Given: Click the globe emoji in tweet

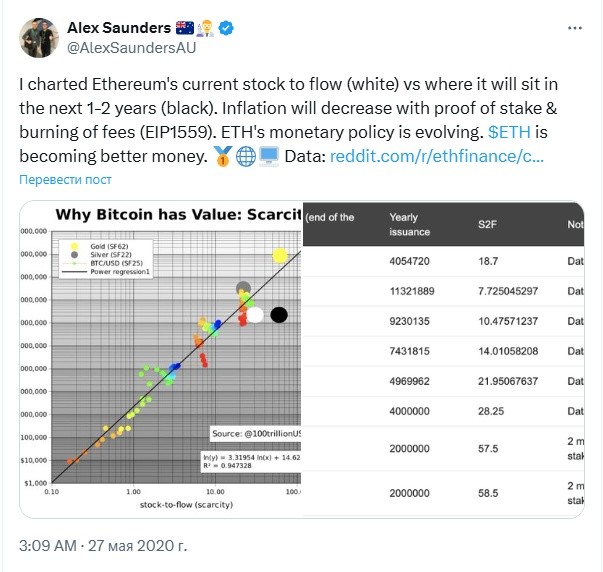Looking at the screenshot, I should (x=246, y=157).
